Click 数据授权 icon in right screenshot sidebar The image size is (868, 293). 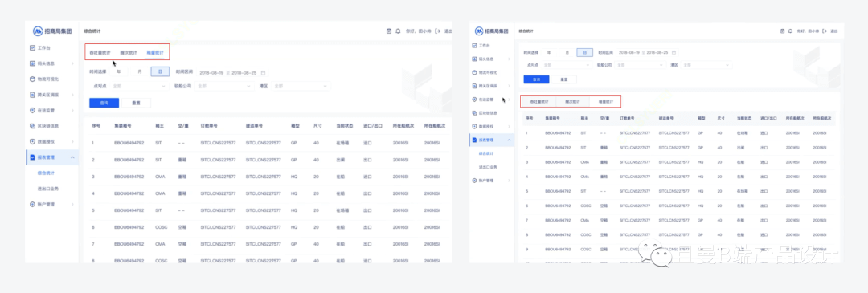474,126
